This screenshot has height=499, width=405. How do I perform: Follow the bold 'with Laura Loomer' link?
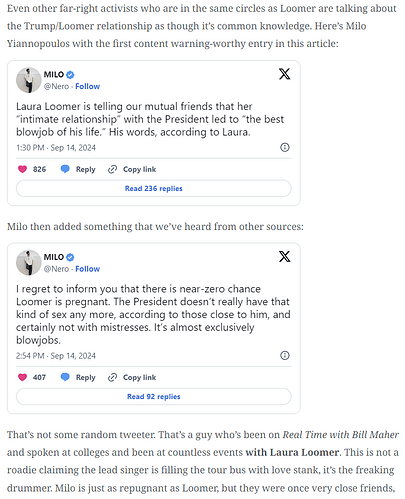292,452
